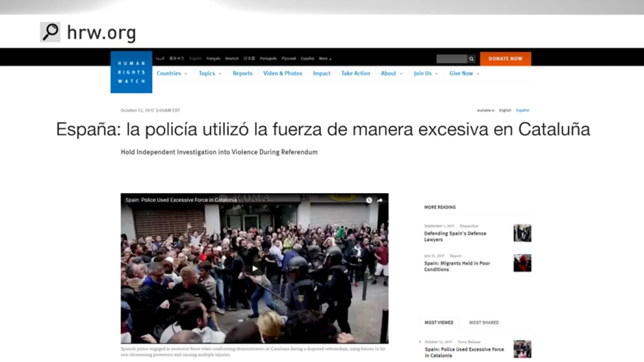Open the More languages expander

(x=325, y=58)
